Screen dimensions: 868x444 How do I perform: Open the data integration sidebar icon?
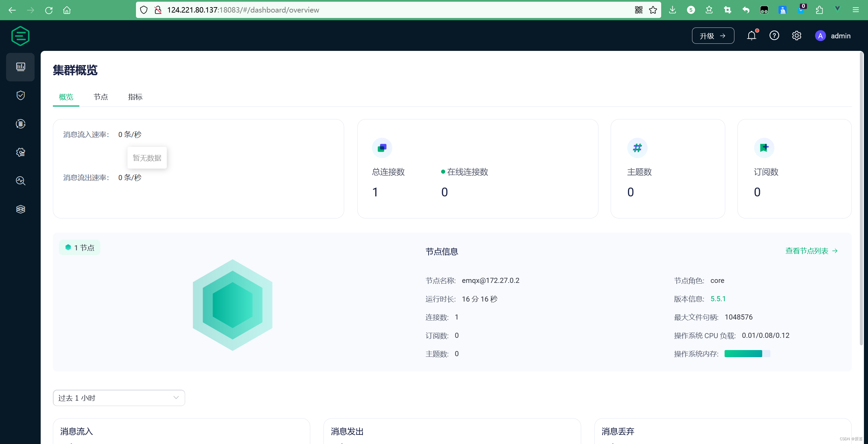pos(20,124)
